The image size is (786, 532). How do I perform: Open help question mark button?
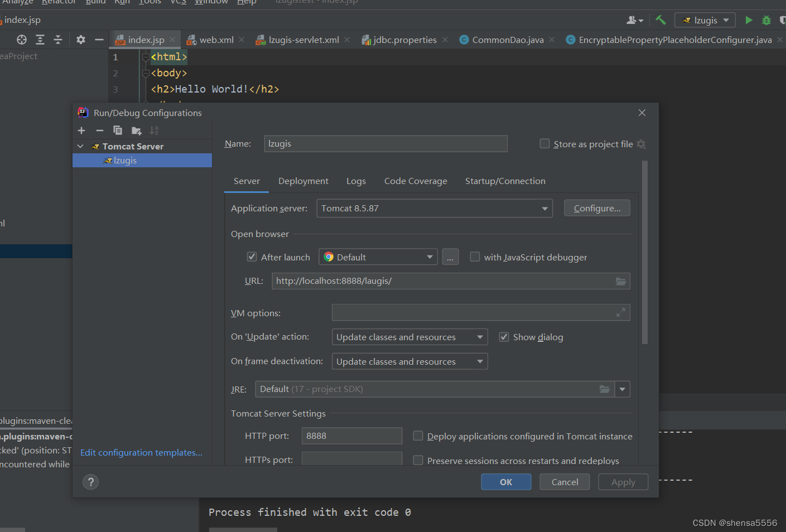91,482
